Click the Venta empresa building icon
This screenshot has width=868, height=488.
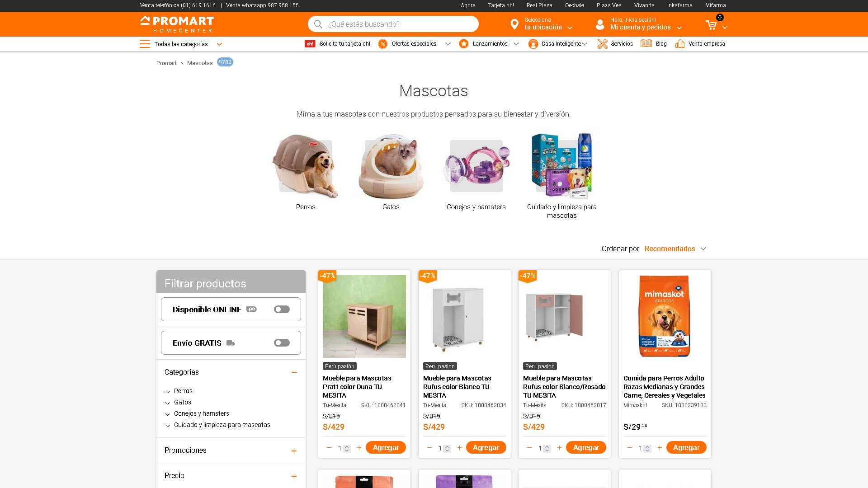[679, 44]
